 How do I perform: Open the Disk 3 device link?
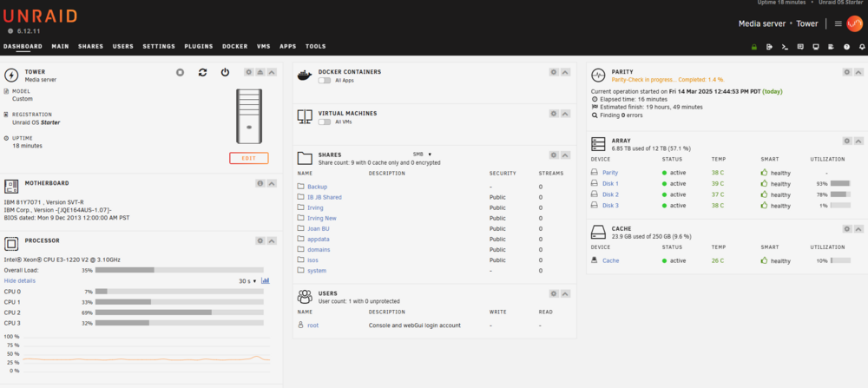610,206
